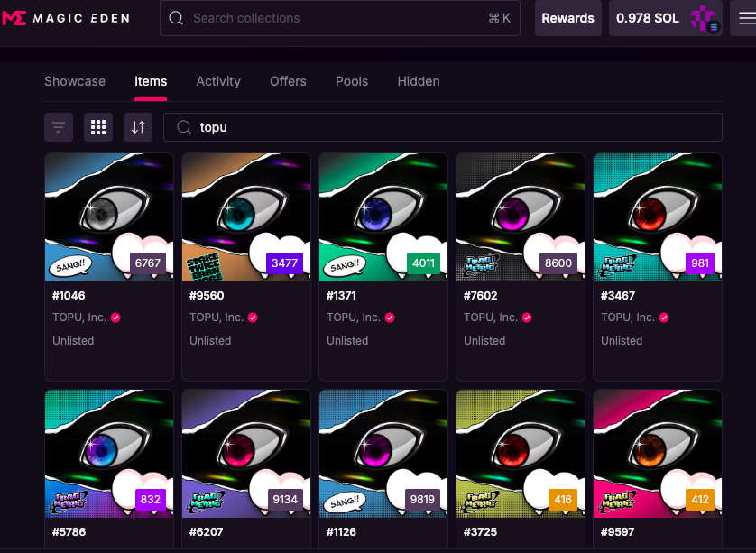Open NFT #9597 thumbnail image
The width and height of the screenshot is (756, 553).
coord(657,454)
